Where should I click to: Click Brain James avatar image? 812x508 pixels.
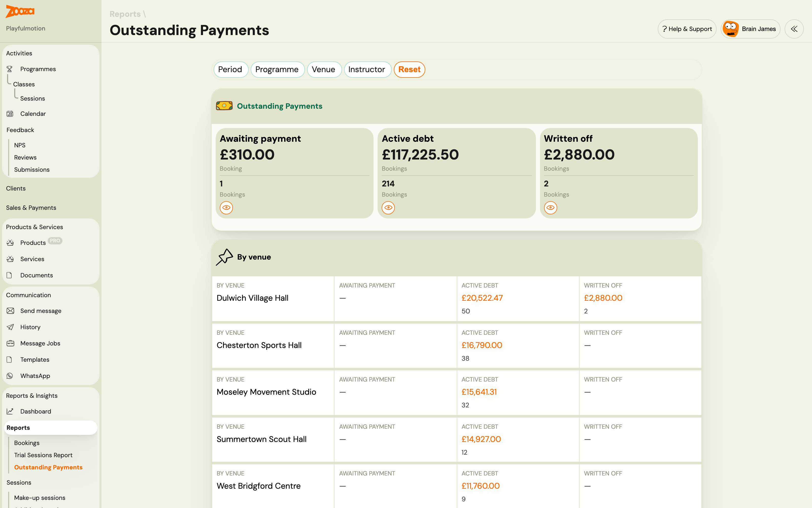pos(731,29)
